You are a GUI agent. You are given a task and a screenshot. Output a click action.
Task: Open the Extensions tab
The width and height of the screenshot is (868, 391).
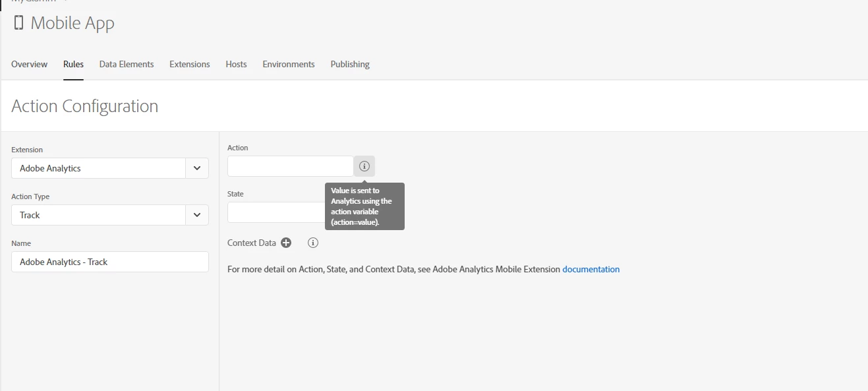[x=190, y=64]
